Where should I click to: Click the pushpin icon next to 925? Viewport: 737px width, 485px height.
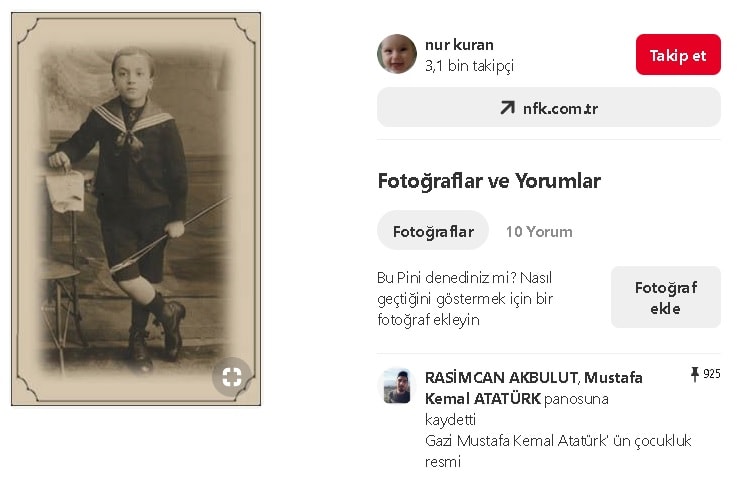[x=694, y=374]
